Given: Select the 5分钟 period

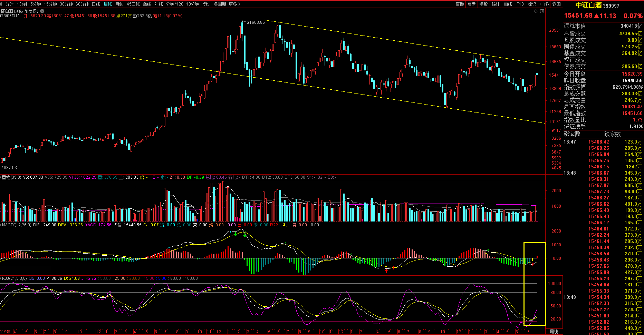Looking at the screenshot, I should click(36, 4).
